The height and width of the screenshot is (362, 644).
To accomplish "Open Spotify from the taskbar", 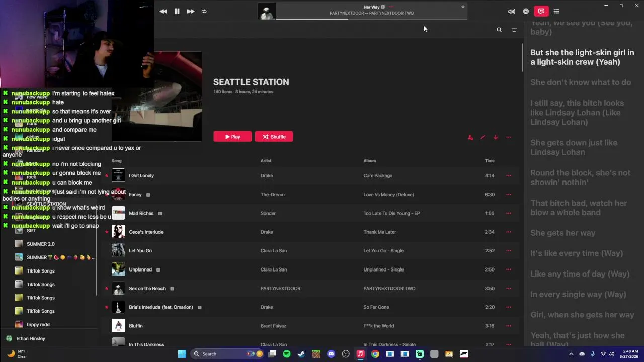I will tap(287, 354).
